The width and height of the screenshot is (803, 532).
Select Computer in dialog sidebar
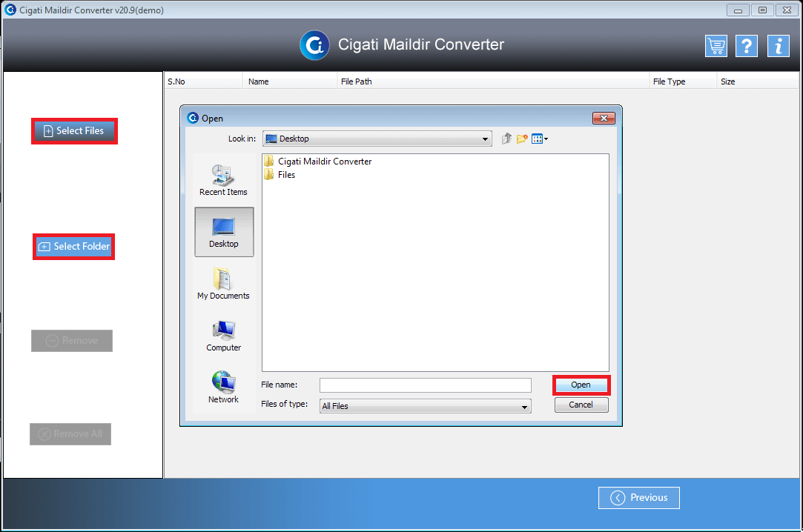(x=223, y=336)
